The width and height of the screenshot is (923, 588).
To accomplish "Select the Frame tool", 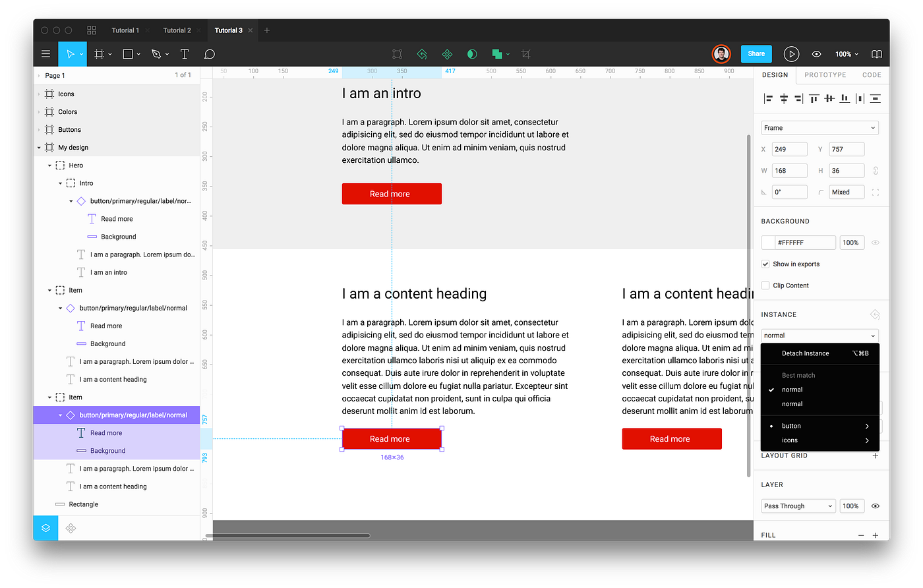I will pyautogui.click(x=100, y=54).
